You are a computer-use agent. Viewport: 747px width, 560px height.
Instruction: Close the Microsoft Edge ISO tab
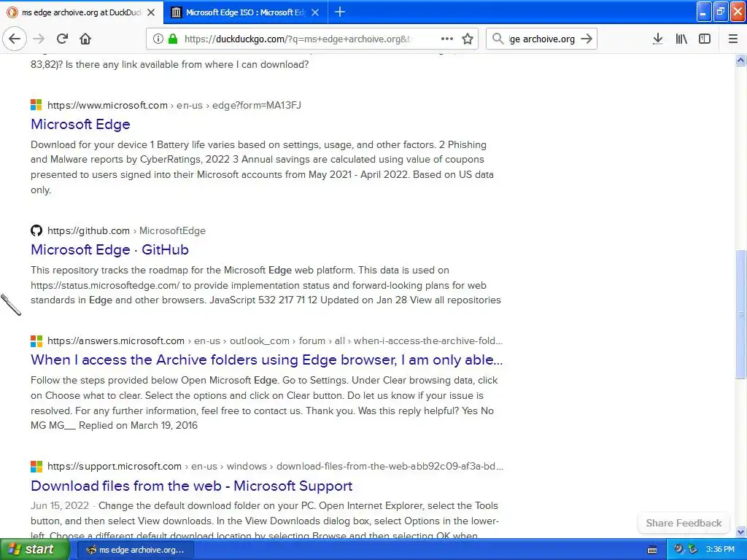tap(315, 12)
